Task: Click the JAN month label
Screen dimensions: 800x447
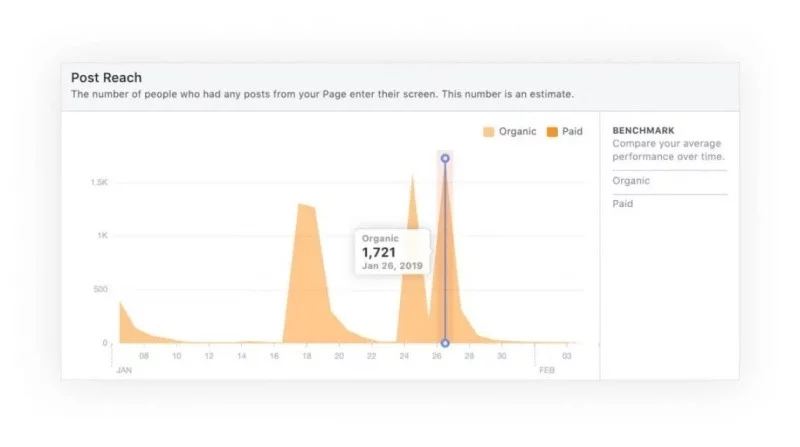Action: tap(124, 369)
